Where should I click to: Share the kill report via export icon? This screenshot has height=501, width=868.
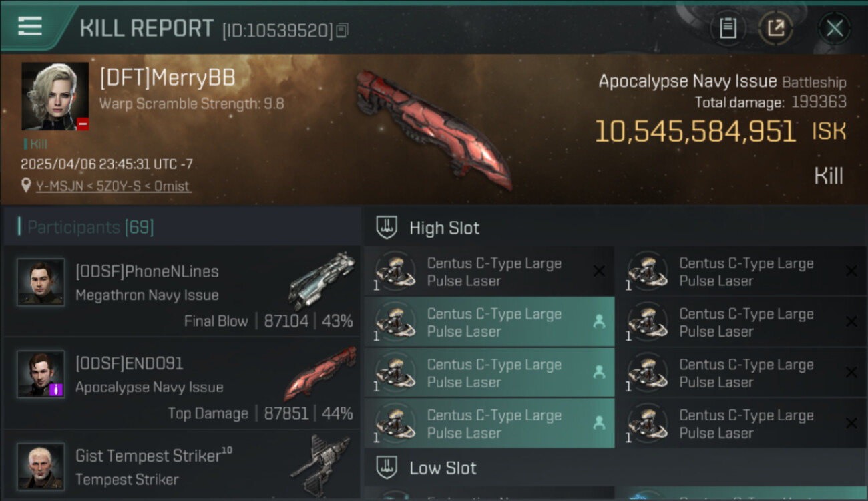(776, 28)
